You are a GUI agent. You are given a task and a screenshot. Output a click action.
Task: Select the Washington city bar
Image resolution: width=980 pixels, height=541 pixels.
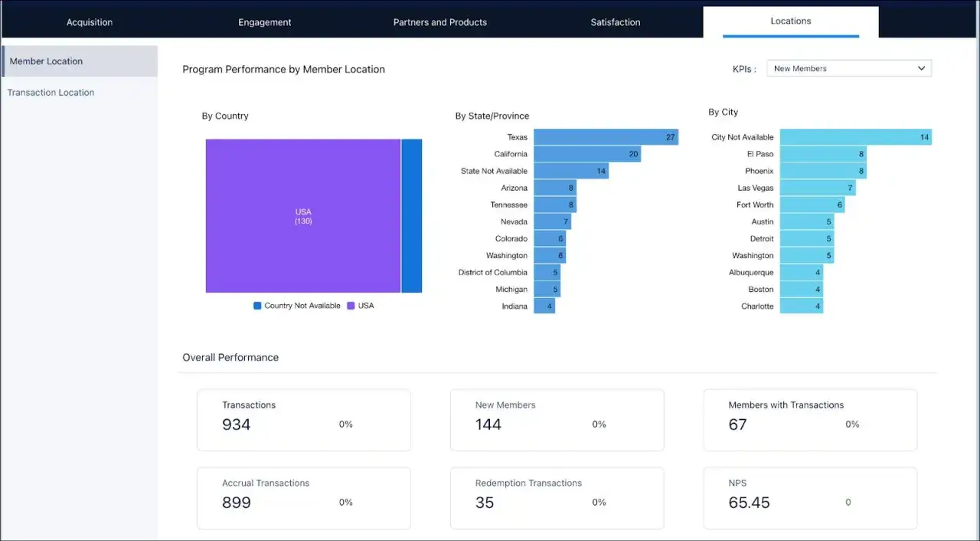807,255
